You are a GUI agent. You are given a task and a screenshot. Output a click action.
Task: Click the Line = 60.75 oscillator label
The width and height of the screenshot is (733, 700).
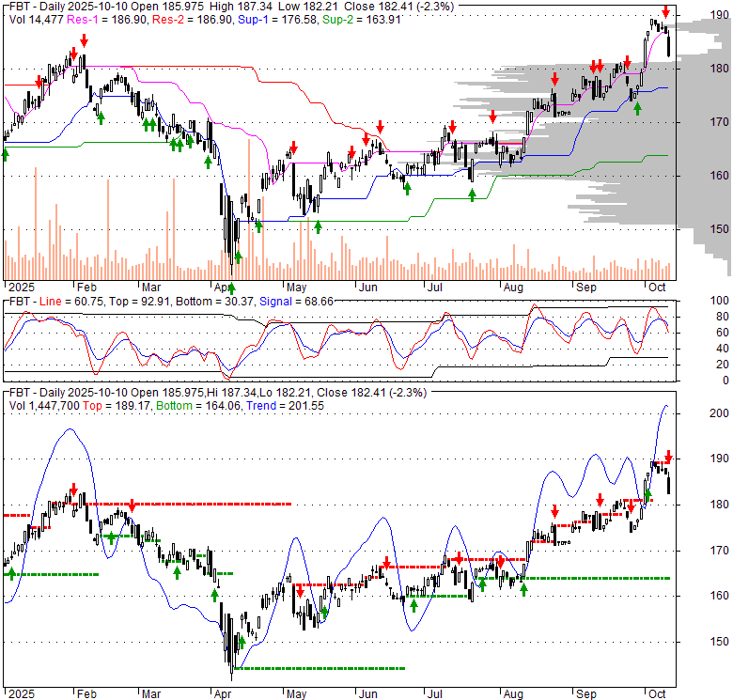(x=70, y=302)
